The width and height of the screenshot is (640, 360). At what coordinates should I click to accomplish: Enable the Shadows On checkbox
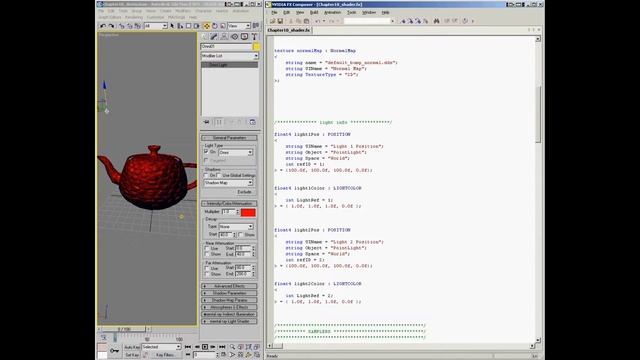[x=206, y=175]
